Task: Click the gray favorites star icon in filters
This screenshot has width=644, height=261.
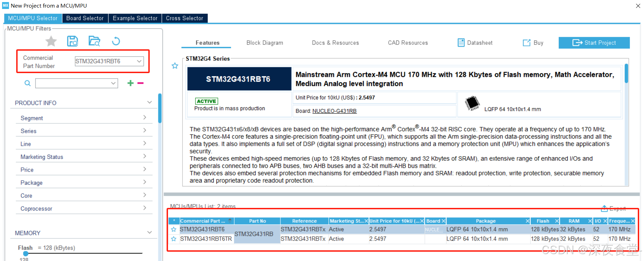Action: click(51, 41)
